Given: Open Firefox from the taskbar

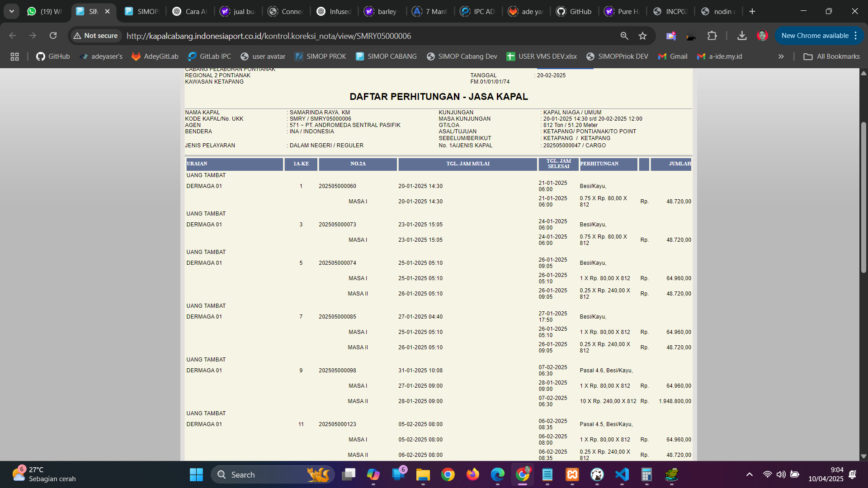Looking at the screenshot, I should coord(473,474).
